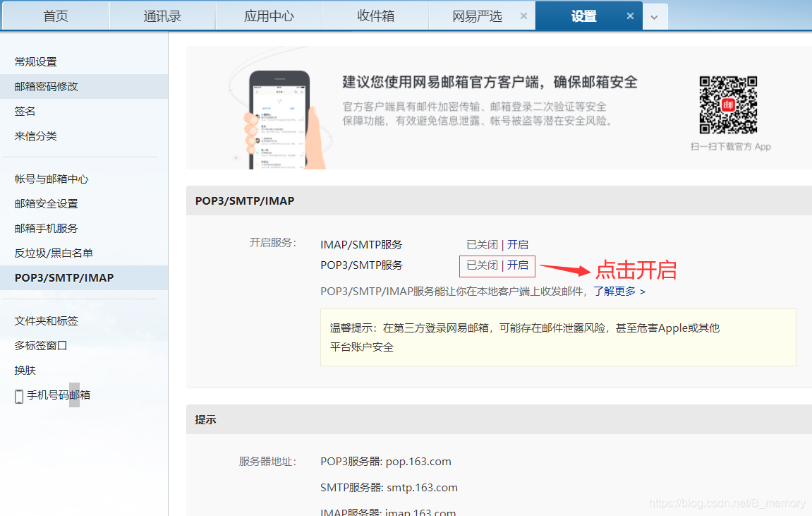Click the 提示 section header
Viewport: 812px width, 516px height.
click(x=499, y=419)
